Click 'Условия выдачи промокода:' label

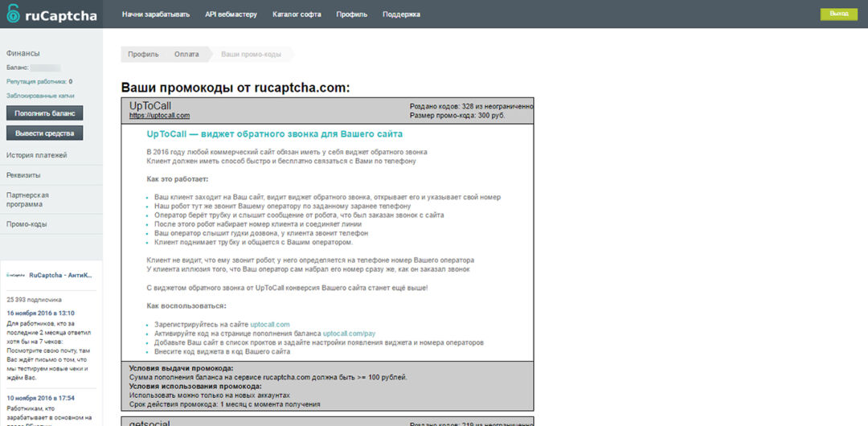coord(181,368)
